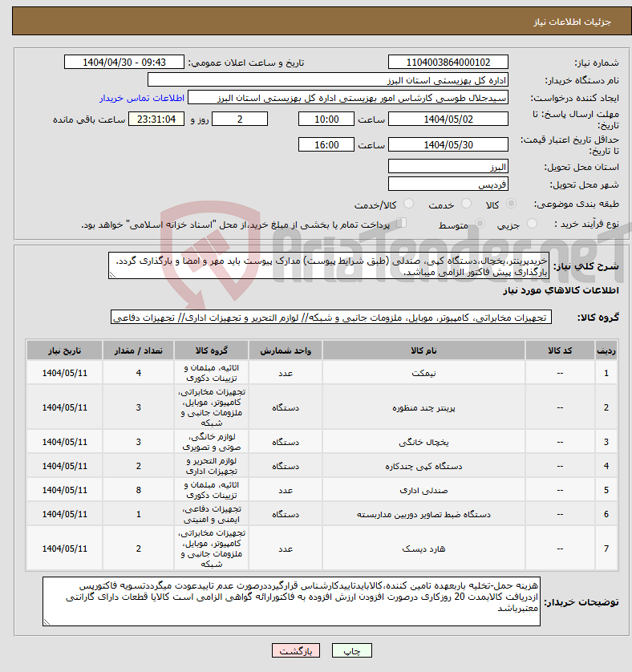Click the general need description textarea
Viewport: 632px width, 672px height.
pyautogui.click(x=329, y=265)
